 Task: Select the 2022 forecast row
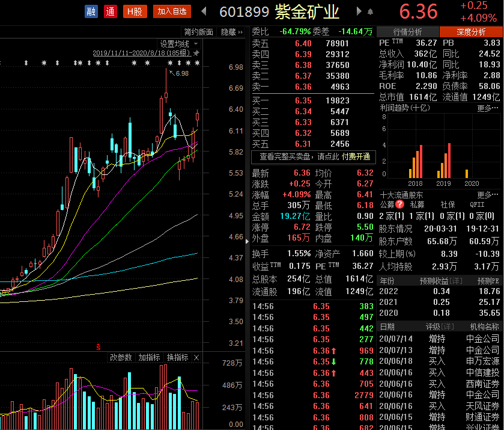coord(439,291)
